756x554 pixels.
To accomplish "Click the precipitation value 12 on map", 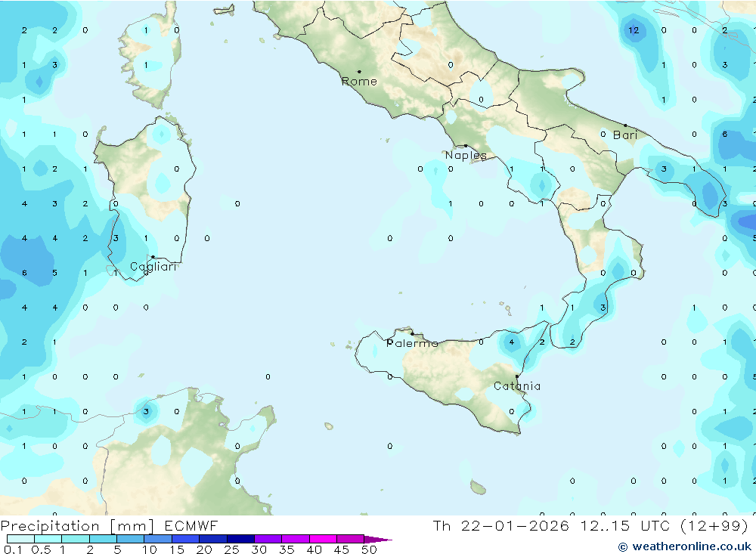I will coord(634,30).
